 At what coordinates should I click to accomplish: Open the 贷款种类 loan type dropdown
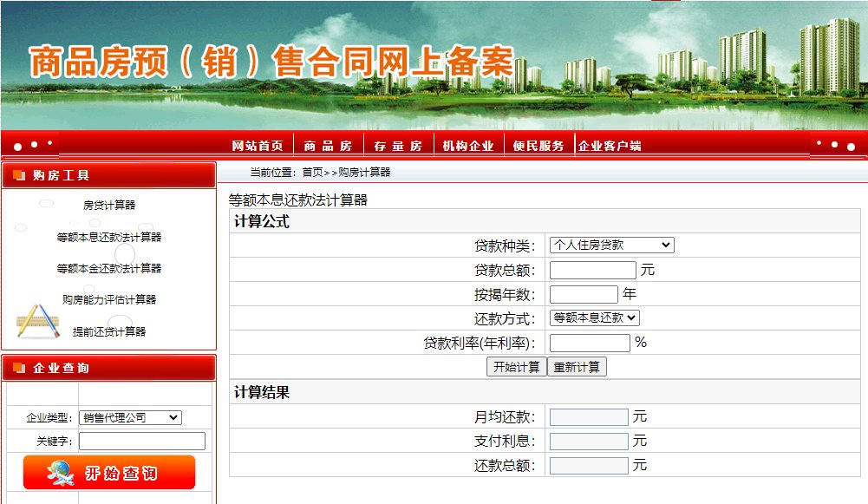point(611,245)
